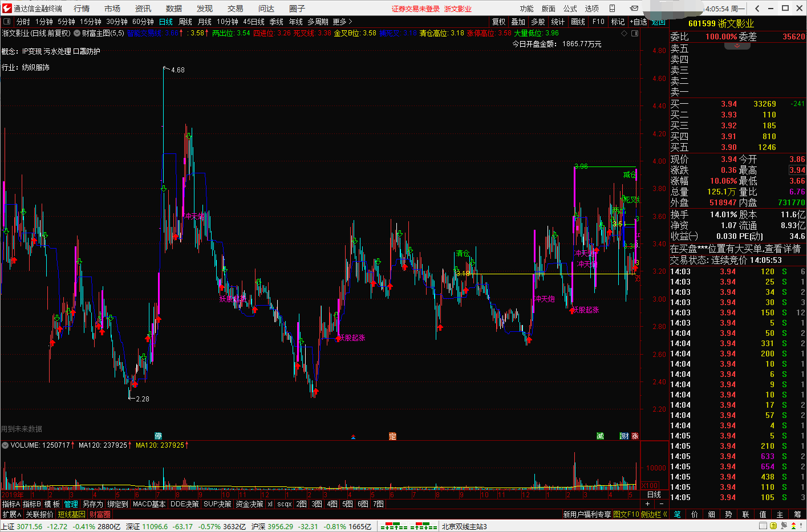Viewport: 807px width, 532px height.
Task: Click the blue 财 marker below chart
Action: pos(624,436)
